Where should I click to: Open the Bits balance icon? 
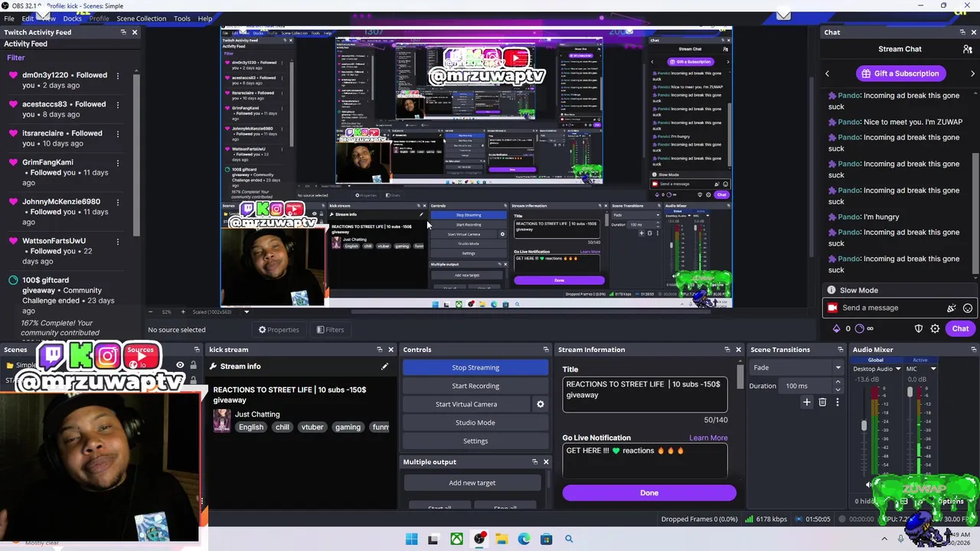click(836, 328)
